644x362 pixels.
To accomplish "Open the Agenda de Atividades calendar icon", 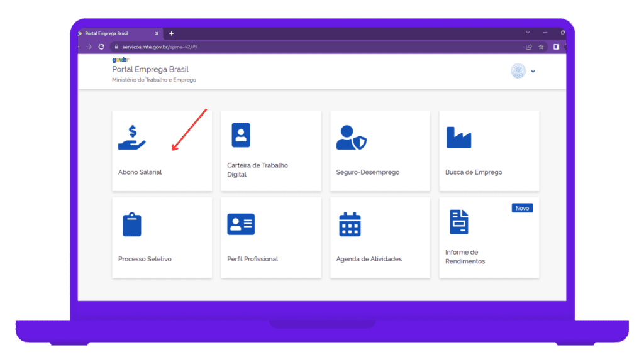I will coord(350,224).
